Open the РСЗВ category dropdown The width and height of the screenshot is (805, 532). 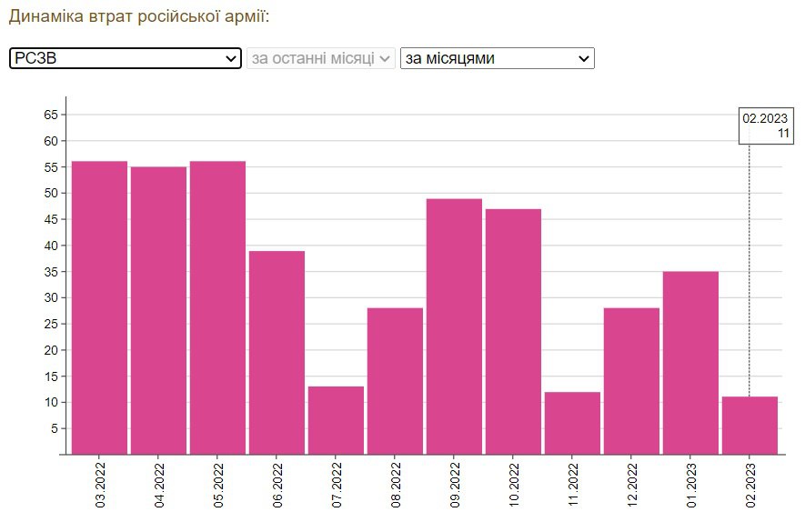point(126,58)
